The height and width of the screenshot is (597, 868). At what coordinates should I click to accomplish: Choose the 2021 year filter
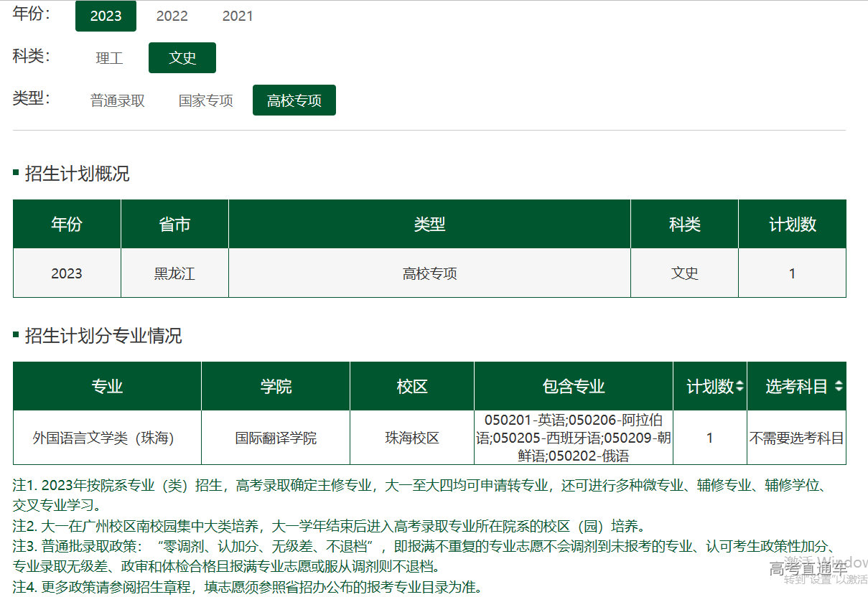pyautogui.click(x=237, y=16)
